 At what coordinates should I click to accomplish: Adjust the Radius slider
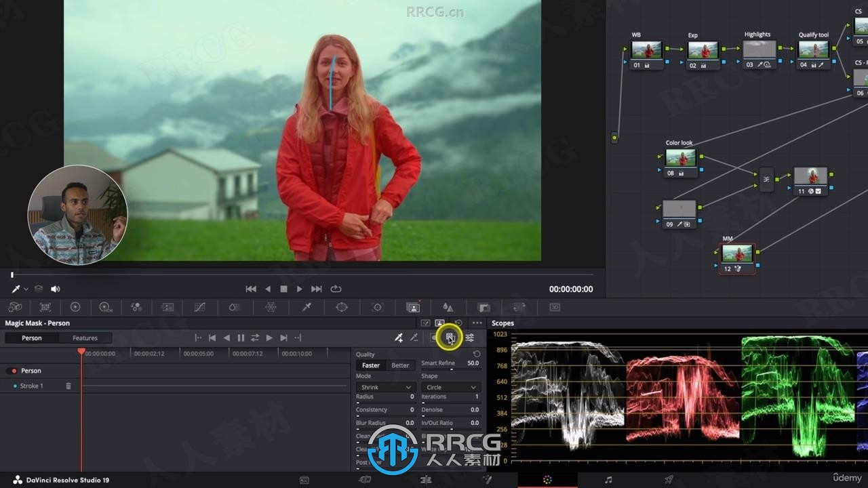[384, 403]
